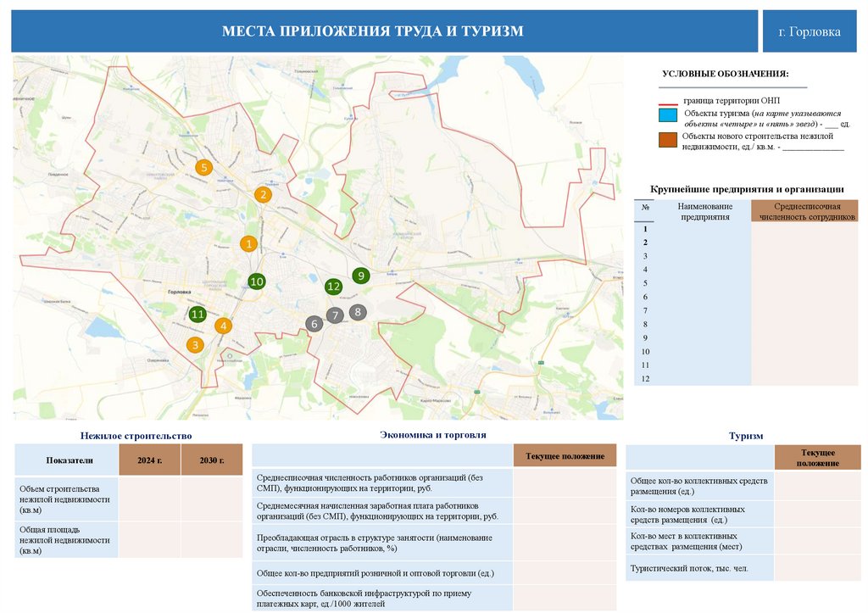Click gray map marker 6
Viewport: 868px width, 613px height.
click(314, 323)
